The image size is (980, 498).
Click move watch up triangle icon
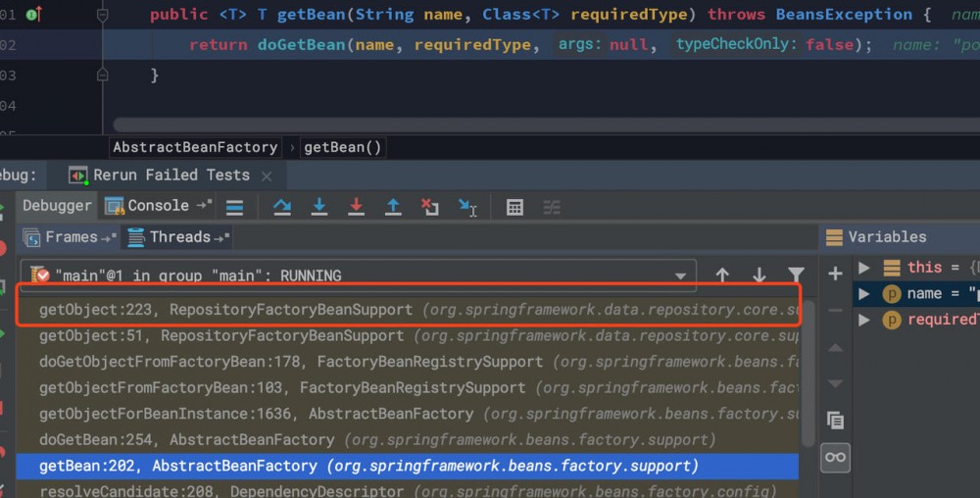835,347
